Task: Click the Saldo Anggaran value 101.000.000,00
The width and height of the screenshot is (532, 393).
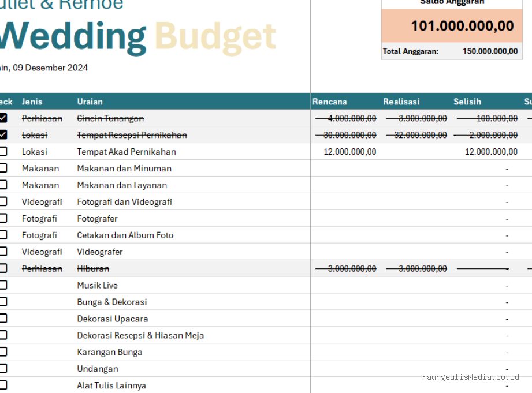Action: pos(462,26)
